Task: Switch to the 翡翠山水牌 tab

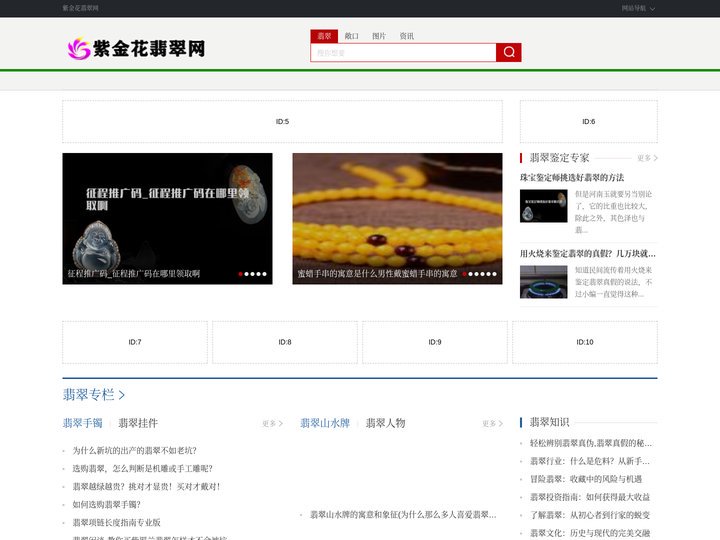Action: click(325, 423)
